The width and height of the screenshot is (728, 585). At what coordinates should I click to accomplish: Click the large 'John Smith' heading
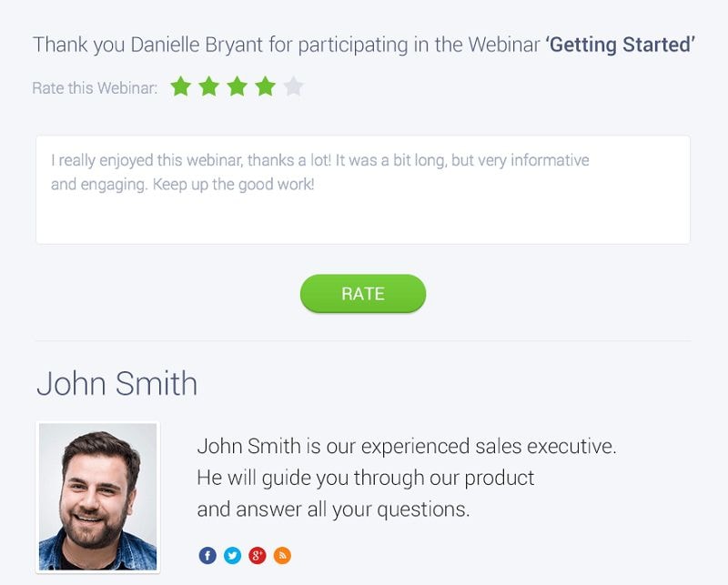[x=116, y=383]
